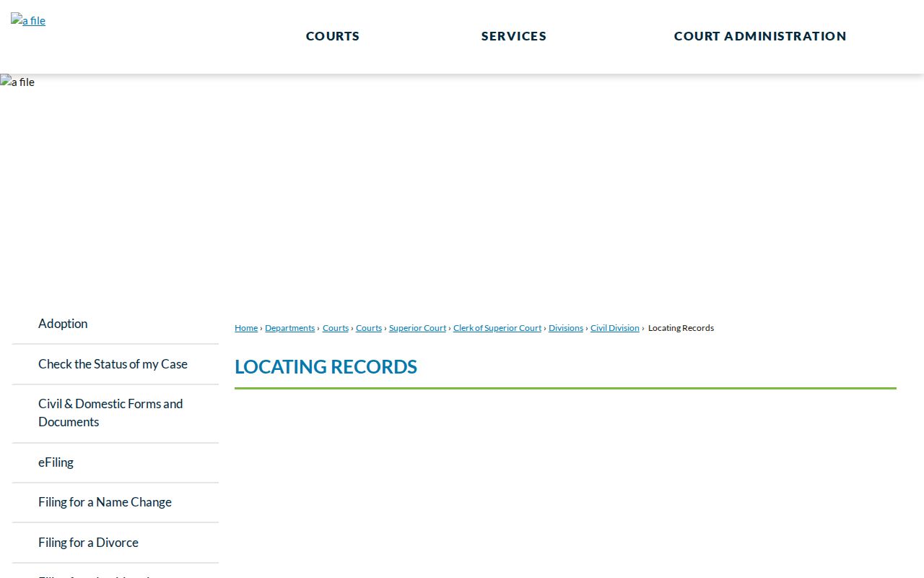Go to Adoption in the sidebar
Image resolution: width=924 pixels, height=578 pixels.
(115, 324)
